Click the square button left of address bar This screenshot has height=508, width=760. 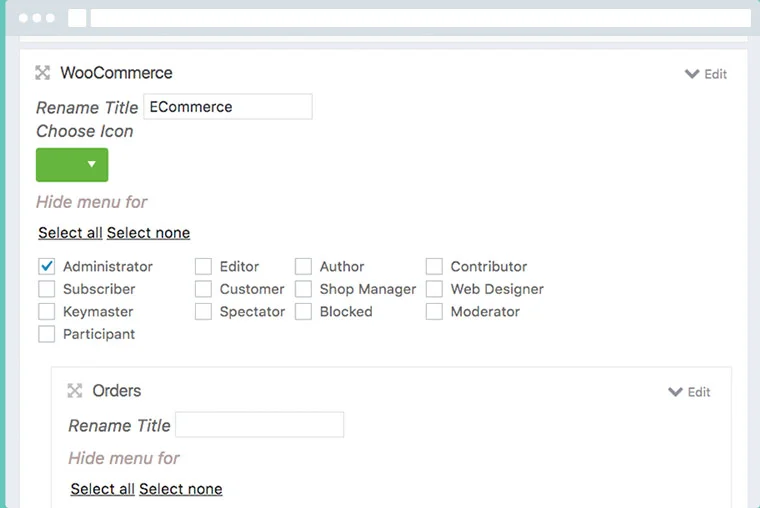tap(77, 18)
